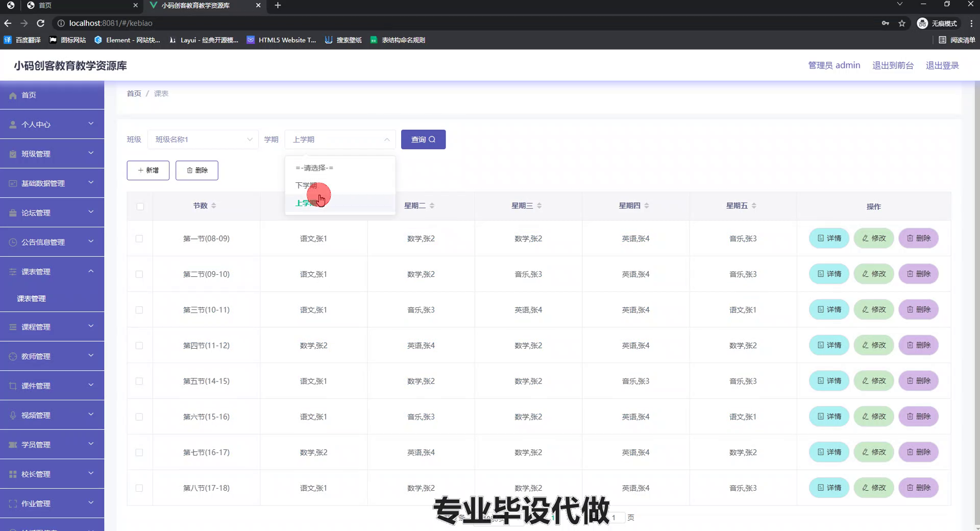Screen dimensions: 980x531
Task: Choose 上学期 option in 学期 list
Action: pyautogui.click(x=340, y=203)
